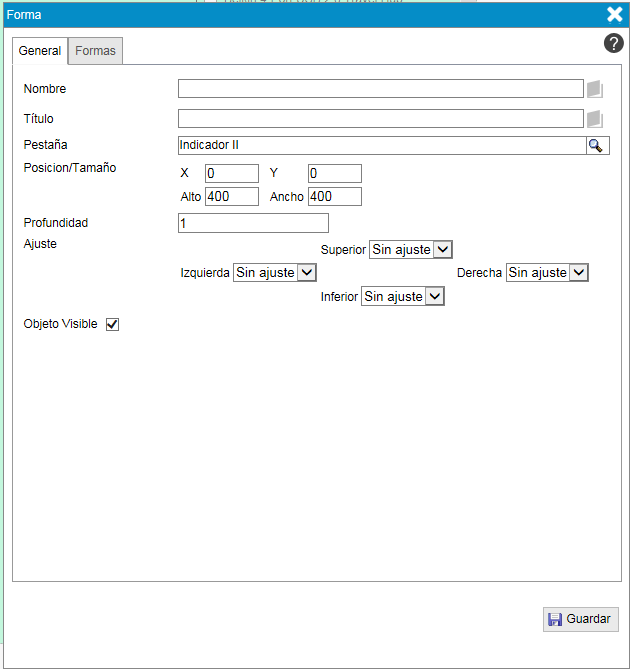This screenshot has height=669, width=630.
Task: Open Pestaña search magnifier icon
Action: click(x=596, y=146)
